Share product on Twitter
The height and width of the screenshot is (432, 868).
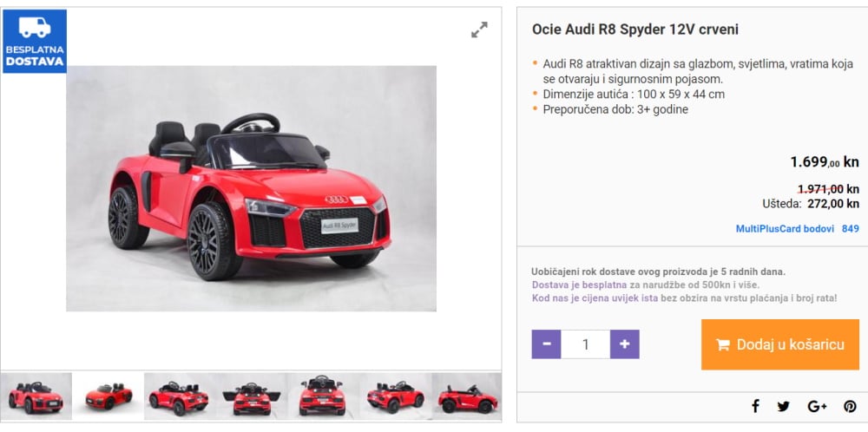[x=784, y=406]
